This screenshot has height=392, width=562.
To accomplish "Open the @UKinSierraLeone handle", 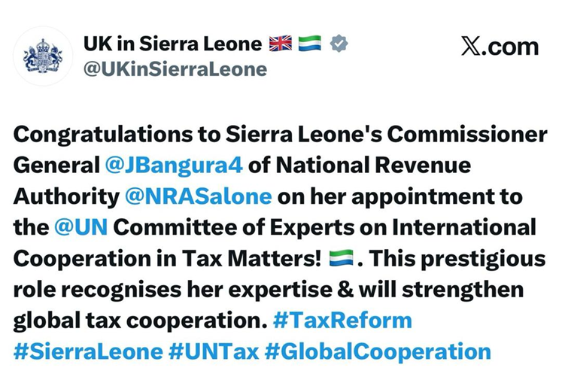I will tap(175, 70).
